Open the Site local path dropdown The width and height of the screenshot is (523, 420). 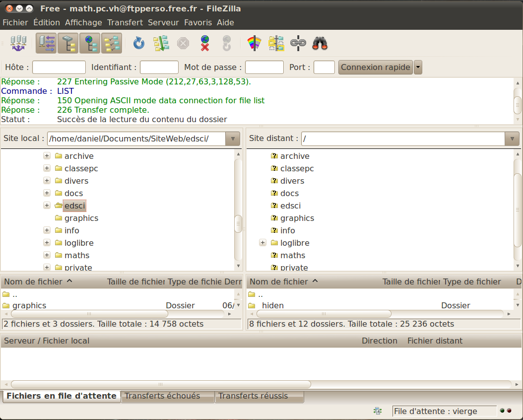(232, 139)
